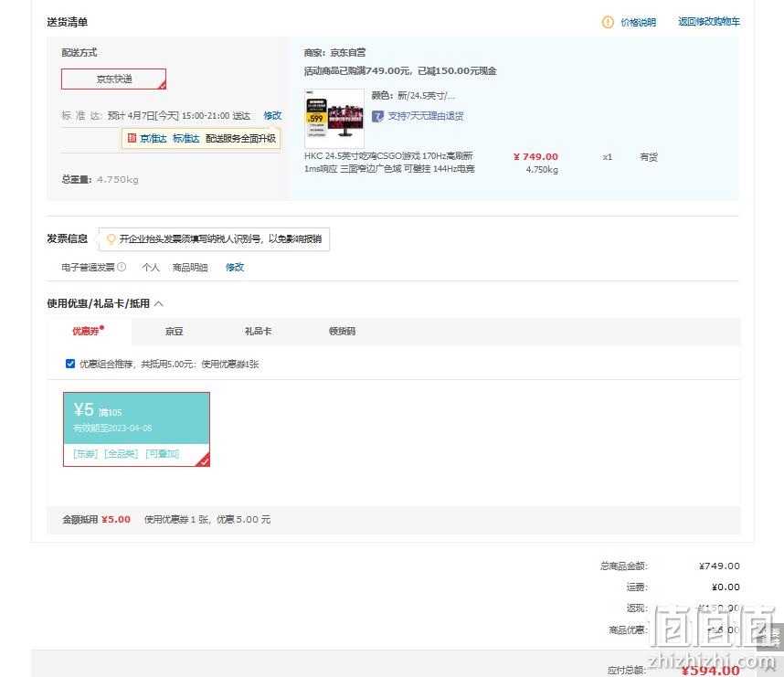The image size is (784, 677).
Task: Collapse the 使用优惠/礼品卡/抵用 section
Action: pyautogui.click(x=158, y=303)
